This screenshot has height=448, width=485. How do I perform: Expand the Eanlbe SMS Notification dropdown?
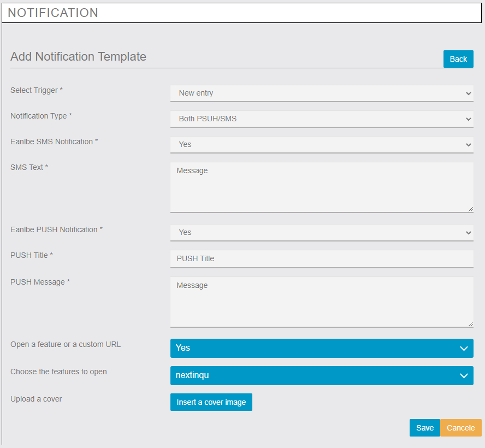(322, 144)
